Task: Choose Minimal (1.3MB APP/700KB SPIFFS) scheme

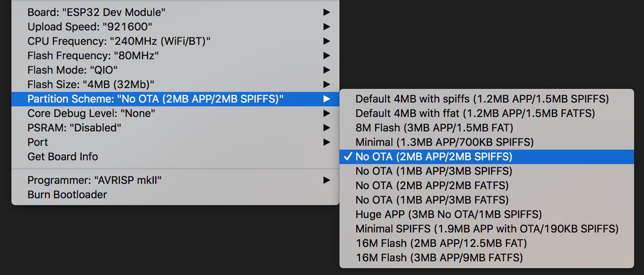Action: click(444, 142)
